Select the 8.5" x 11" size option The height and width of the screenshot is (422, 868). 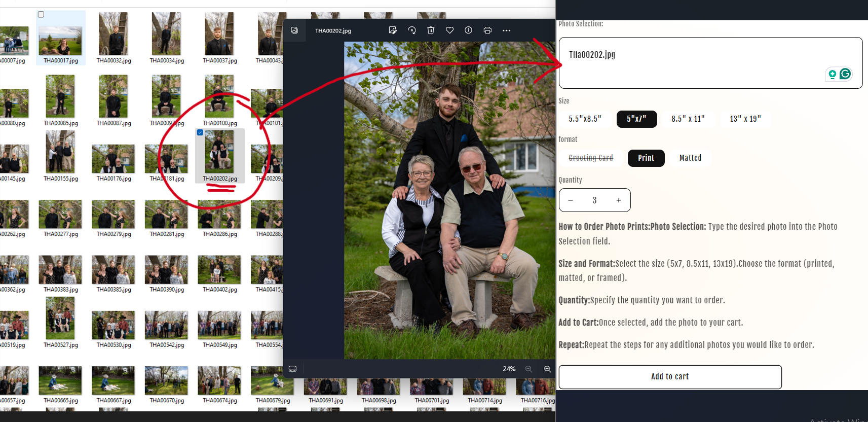tap(688, 119)
